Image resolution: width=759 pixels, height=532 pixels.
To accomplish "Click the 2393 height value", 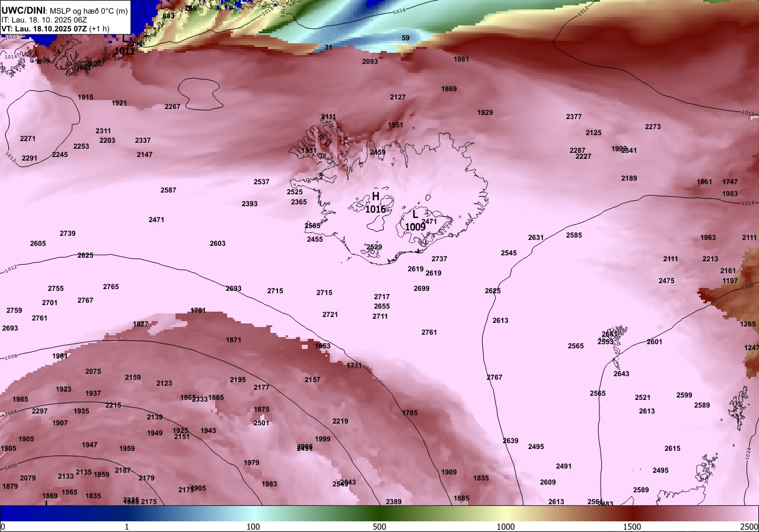I will (x=250, y=204).
